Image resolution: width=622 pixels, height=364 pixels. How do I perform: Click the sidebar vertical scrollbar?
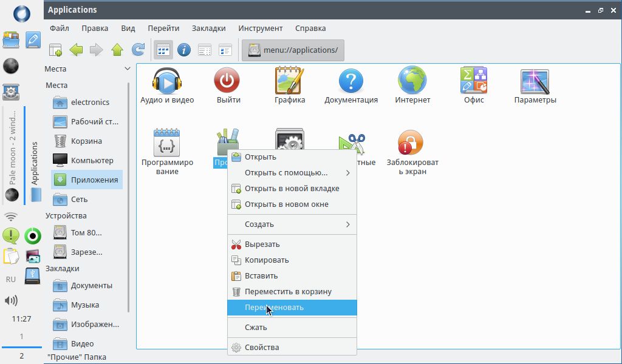pos(129,197)
